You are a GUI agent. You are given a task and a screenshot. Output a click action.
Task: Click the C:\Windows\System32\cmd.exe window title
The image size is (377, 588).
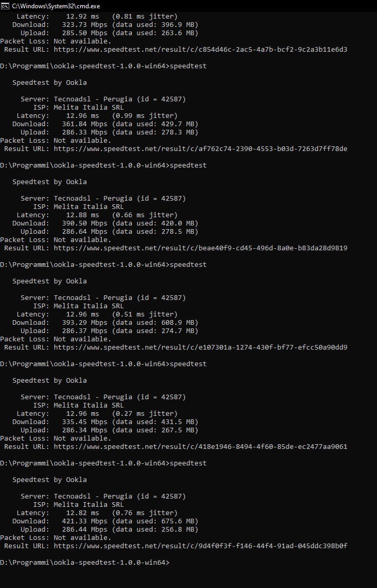pyautogui.click(x=56, y=6)
